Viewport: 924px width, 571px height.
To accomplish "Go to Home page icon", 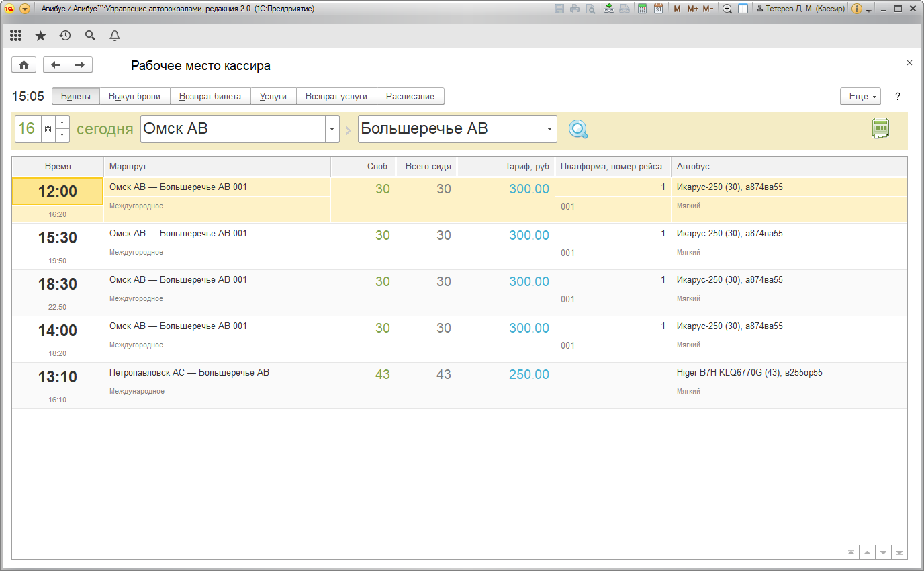I will (24, 65).
